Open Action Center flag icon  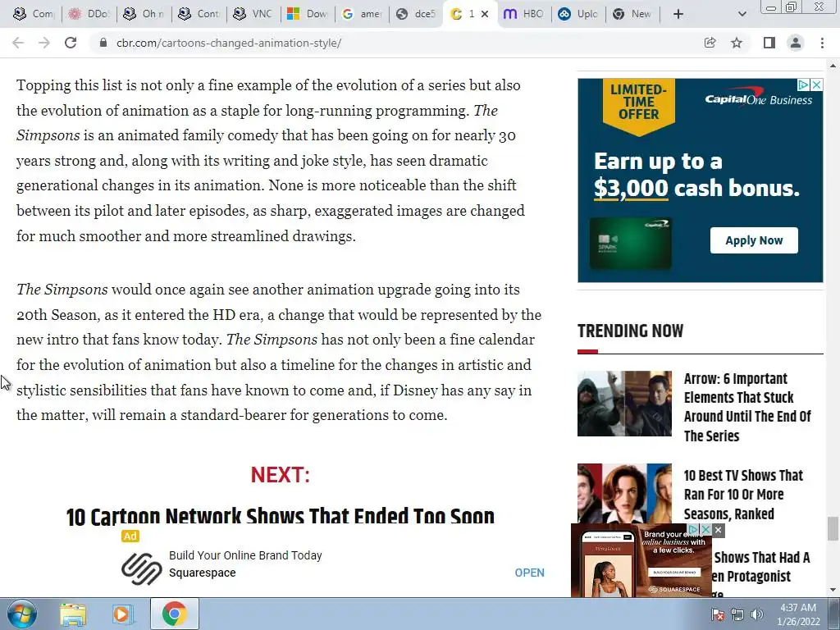[x=717, y=614]
